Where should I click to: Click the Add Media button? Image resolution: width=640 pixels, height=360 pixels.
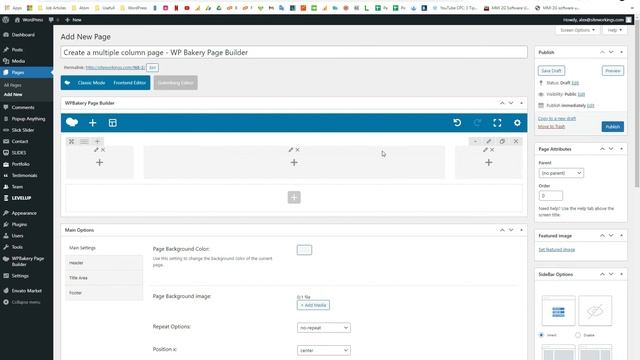click(x=313, y=305)
